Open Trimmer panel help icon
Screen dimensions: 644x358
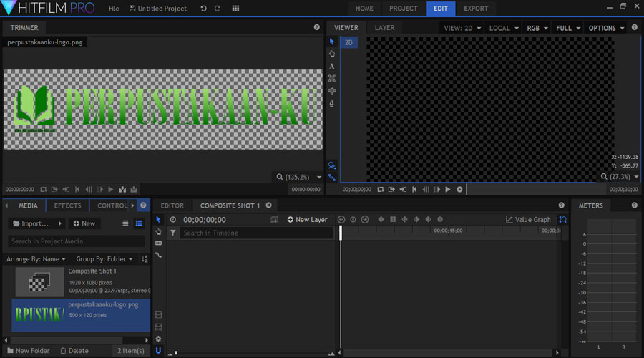(x=317, y=27)
